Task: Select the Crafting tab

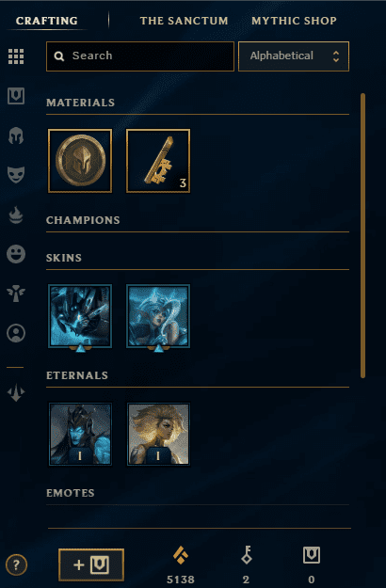Action: point(47,21)
